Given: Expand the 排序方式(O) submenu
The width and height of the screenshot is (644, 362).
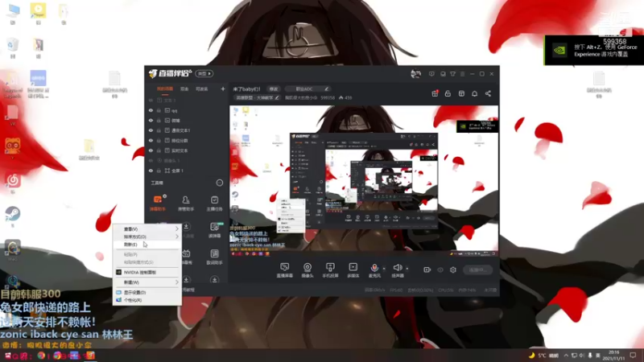Looking at the screenshot, I should tap(147, 237).
